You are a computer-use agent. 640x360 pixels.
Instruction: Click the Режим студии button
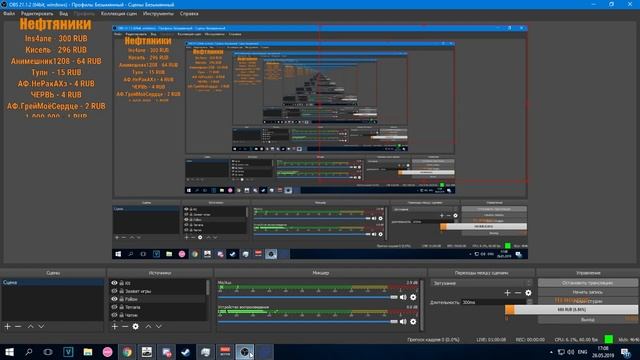[587, 301]
